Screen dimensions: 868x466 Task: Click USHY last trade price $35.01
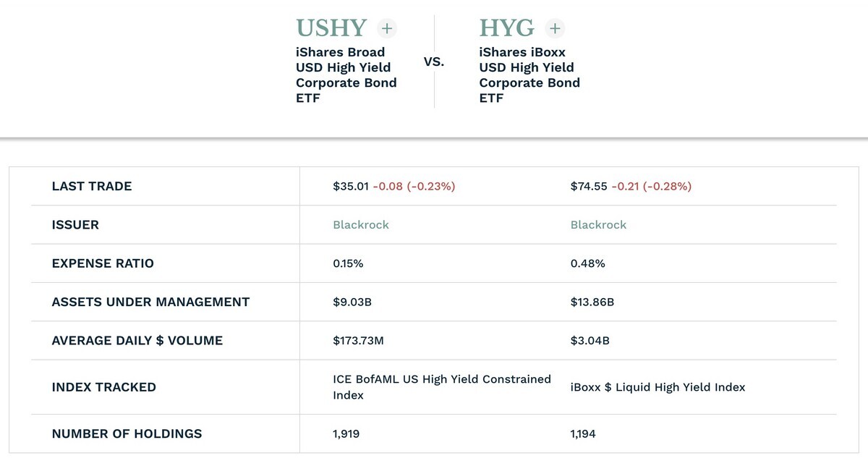pyautogui.click(x=351, y=186)
